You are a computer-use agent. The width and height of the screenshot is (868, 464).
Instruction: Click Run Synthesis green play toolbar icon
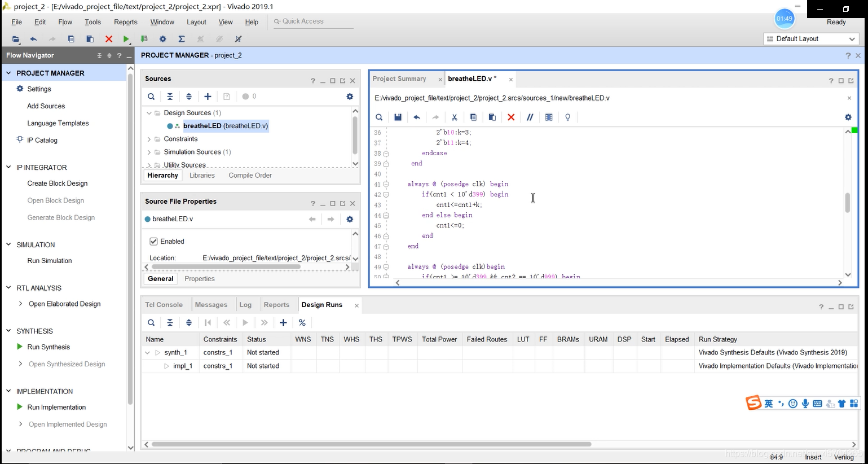click(126, 39)
